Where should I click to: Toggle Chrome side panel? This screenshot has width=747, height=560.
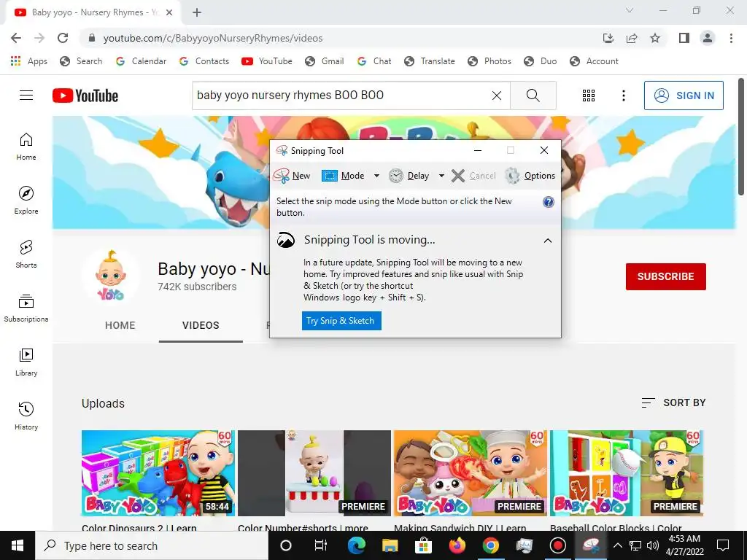[x=684, y=38]
